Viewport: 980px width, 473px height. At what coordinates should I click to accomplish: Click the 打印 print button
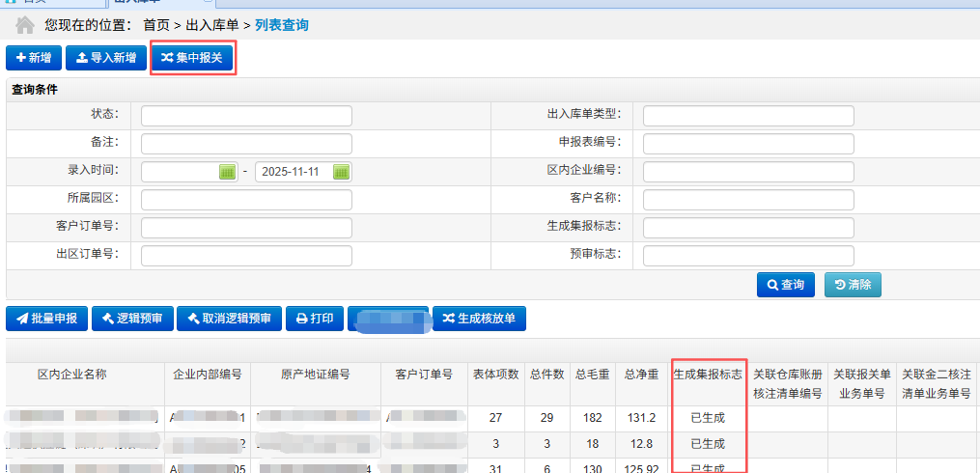click(314, 319)
